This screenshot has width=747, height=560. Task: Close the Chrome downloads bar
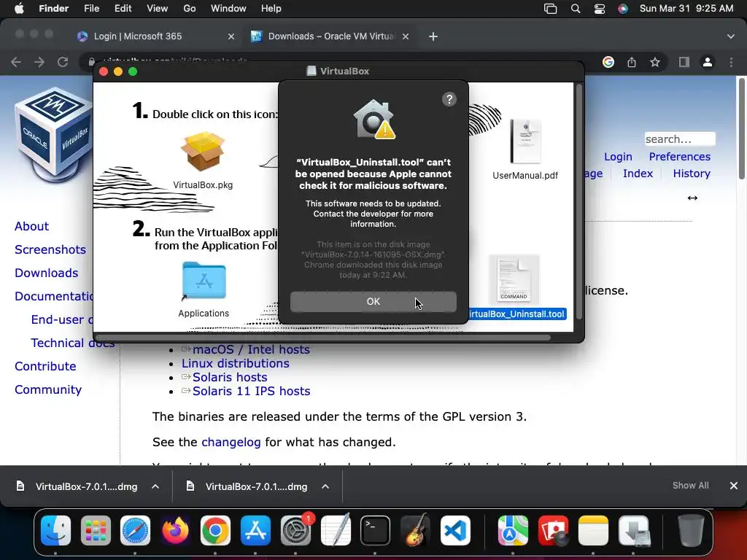(x=734, y=486)
